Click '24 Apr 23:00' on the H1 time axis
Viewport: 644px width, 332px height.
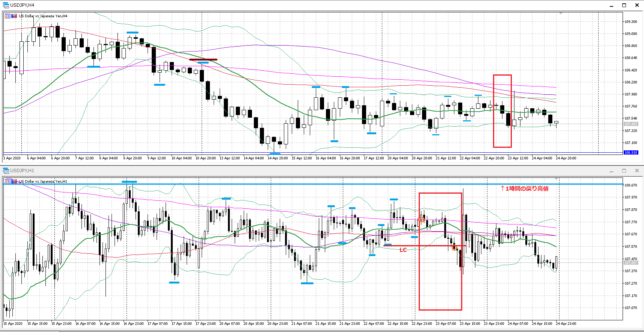566,324
